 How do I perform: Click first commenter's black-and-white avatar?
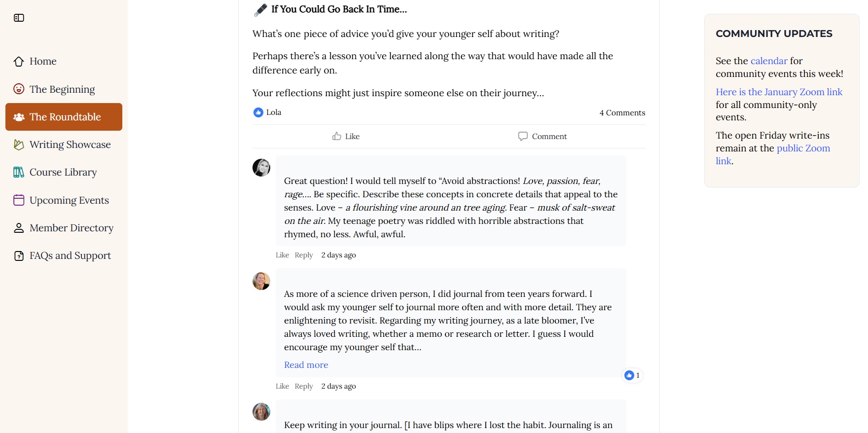pos(261,168)
